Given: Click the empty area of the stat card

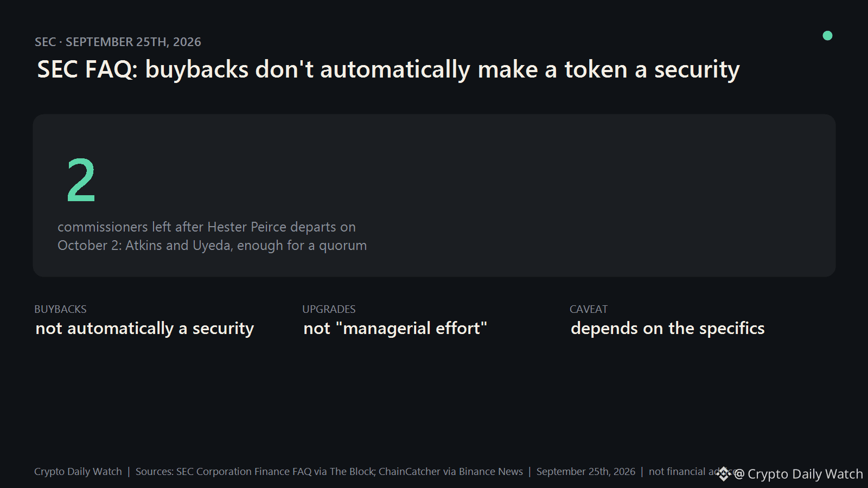Looking at the screenshot, I should click(x=597, y=195).
